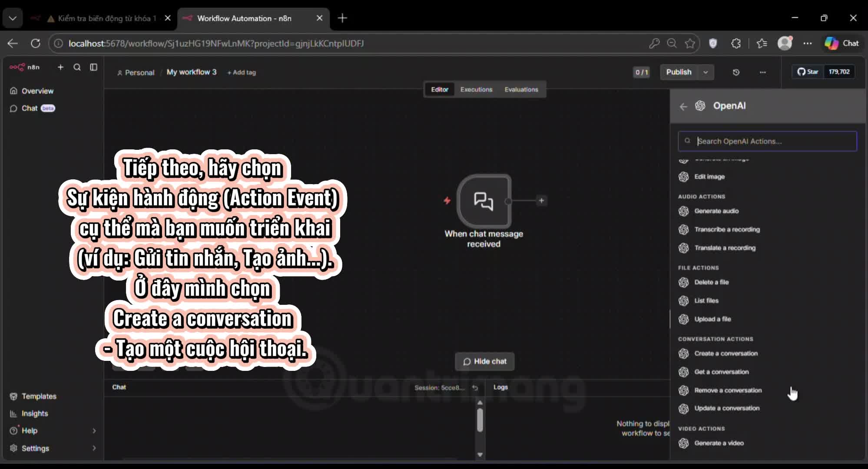868x469 pixels.
Task: Click the GitHub Star button
Action: [x=808, y=72]
